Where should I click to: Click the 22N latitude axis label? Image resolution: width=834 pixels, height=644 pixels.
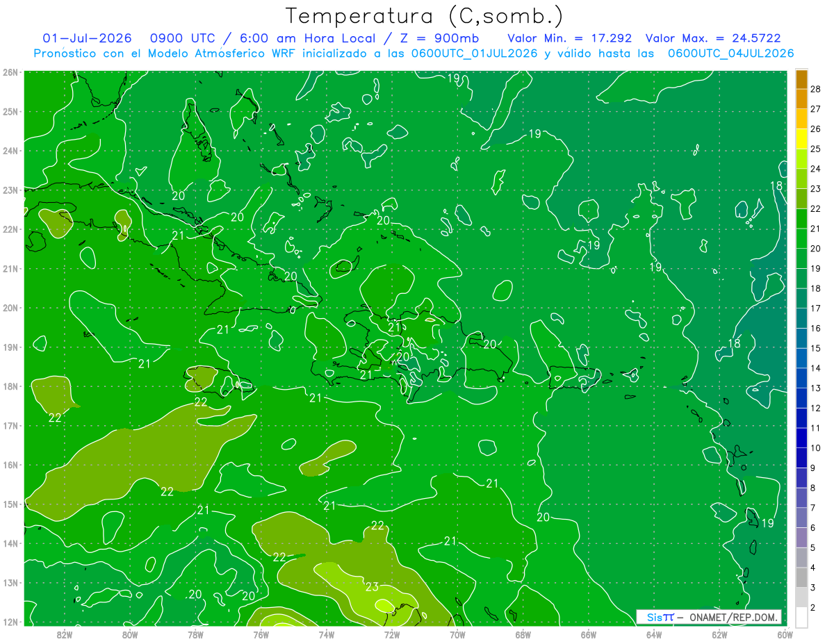[10, 229]
